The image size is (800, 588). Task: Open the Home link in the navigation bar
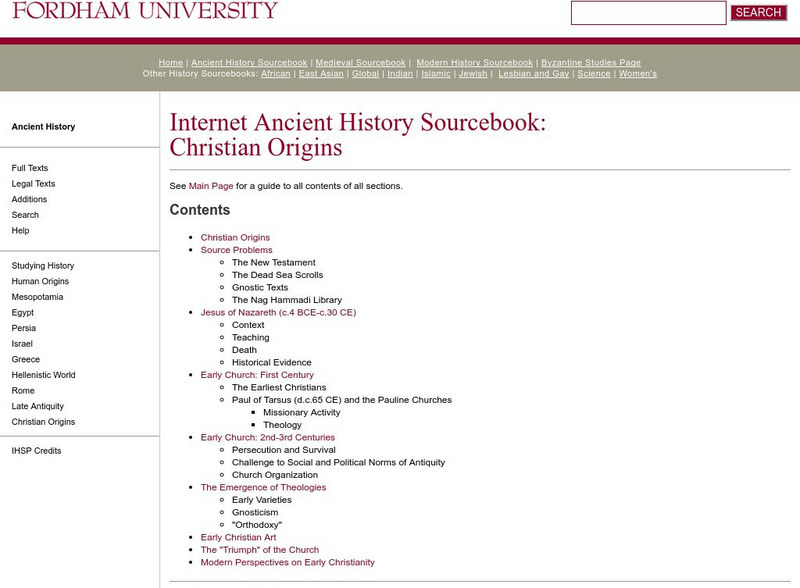(170, 61)
